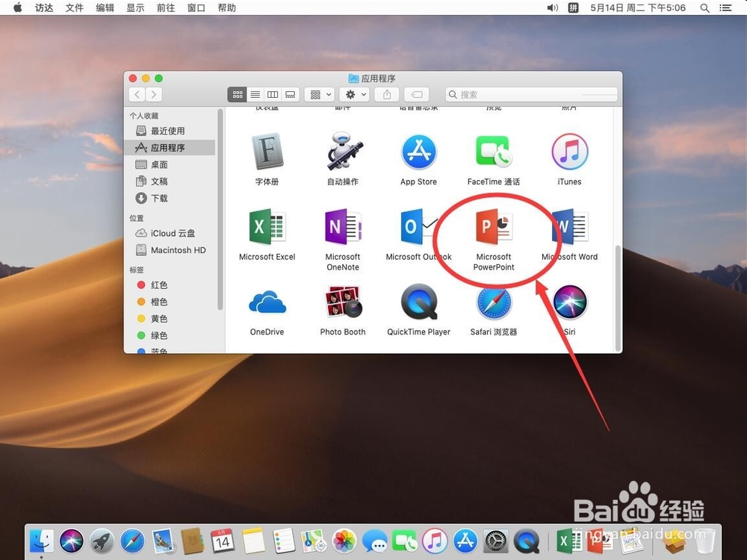Select the Microsoft Outlook app icon
This screenshot has height=560, width=747.
(418, 227)
